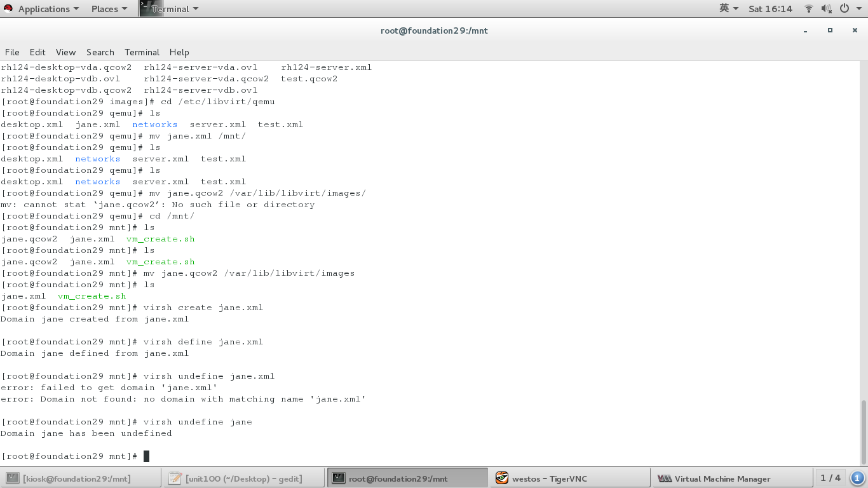Click the 'rh124-server-vdb.ovl' file name
Image resolution: width=868 pixels, height=488 pixels.
click(x=201, y=90)
